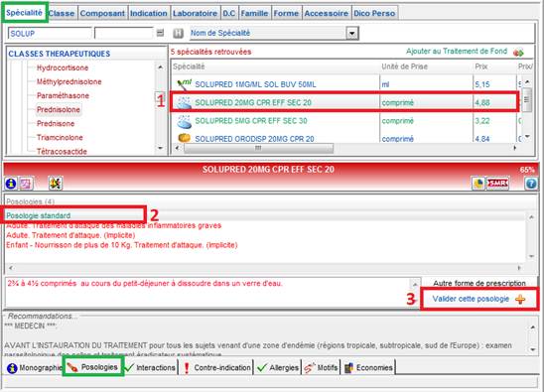Viewport: 544px width, 392px height.
Task: Click the empty second search field
Action: tap(123, 34)
